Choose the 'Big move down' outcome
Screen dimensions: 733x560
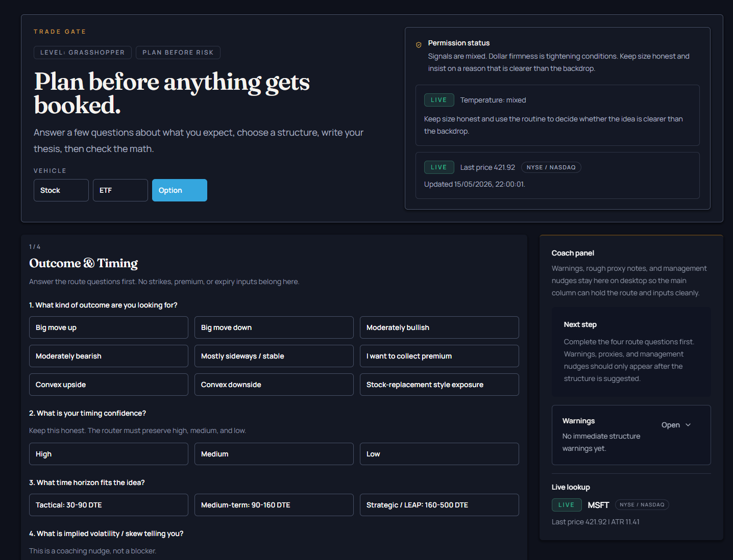pos(274,327)
